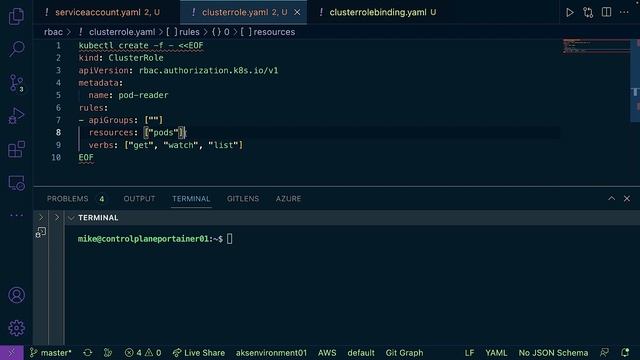Maximize the panel with the up chevron
Viewport: 640px width, 360px height.
[x=611, y=198]
